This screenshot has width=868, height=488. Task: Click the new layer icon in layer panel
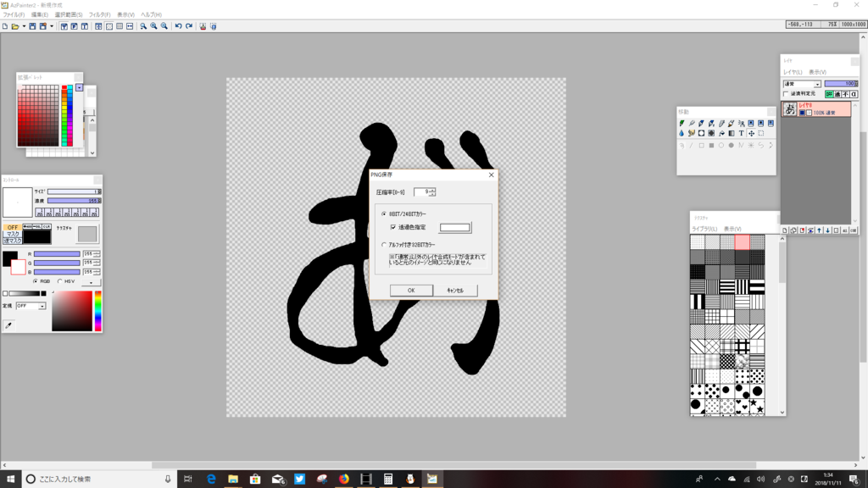point(785,230)
